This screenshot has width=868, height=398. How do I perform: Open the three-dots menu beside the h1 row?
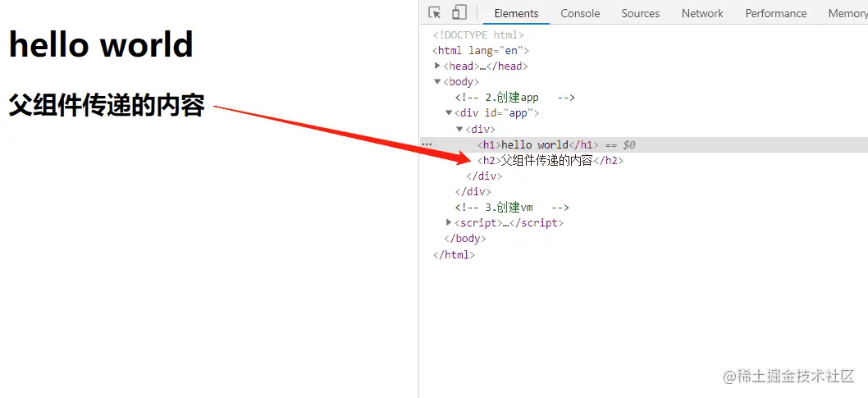click(427, 144)
